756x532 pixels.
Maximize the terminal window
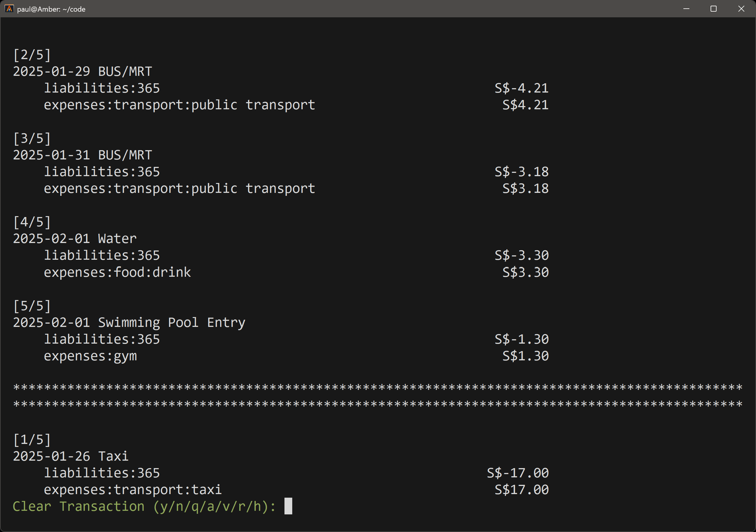(x=714, y=9)
